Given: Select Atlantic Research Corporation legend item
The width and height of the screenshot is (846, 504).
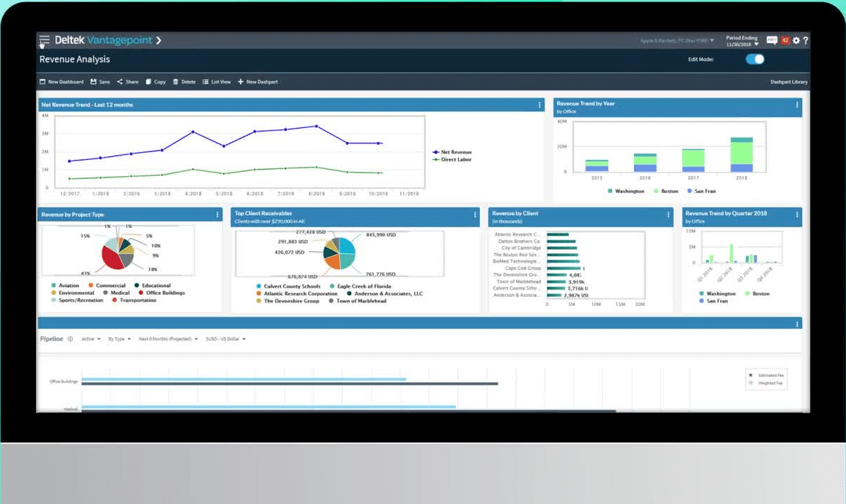Looking at the screenshot, I should tap(297, 294).
